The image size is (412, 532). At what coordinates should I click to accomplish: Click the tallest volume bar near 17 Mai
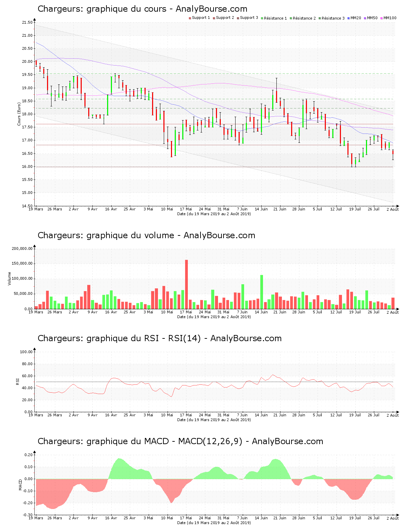click(x=186, y=284)
